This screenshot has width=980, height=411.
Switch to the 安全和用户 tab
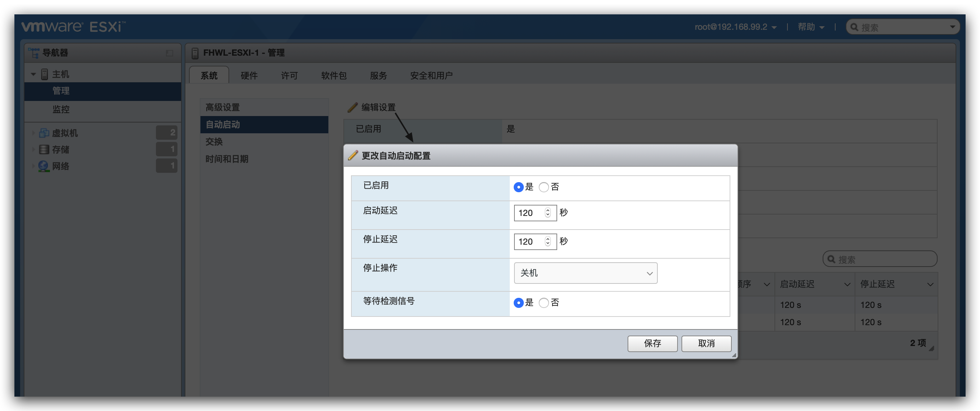[431, 75]
